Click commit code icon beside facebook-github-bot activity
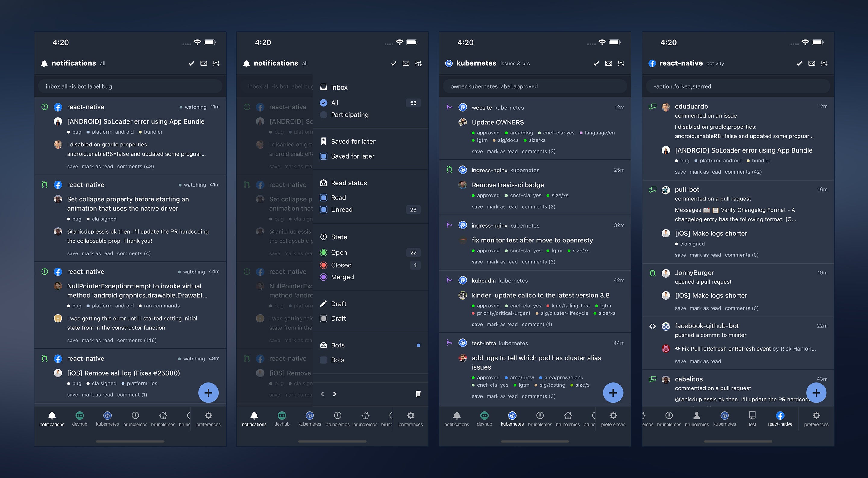This screenshot has height=478, width=868. (x=652, y=326)
